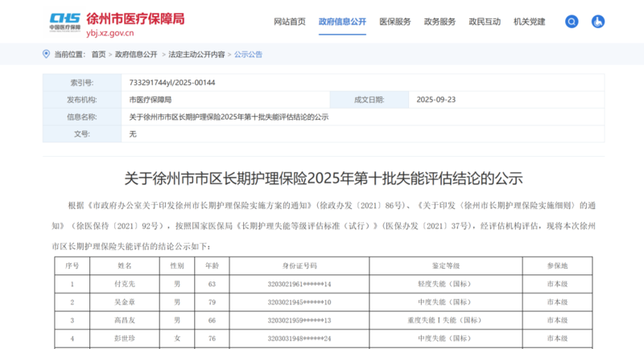644x349 pixels.
Task: Click the 公示公告 breadcrumb link
Action: [x=248, y=55]
